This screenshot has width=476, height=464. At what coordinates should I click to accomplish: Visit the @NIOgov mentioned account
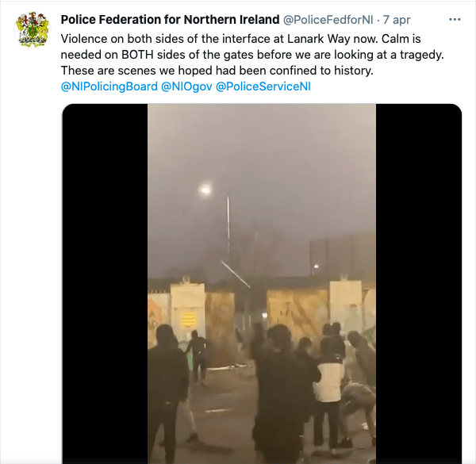186,86
